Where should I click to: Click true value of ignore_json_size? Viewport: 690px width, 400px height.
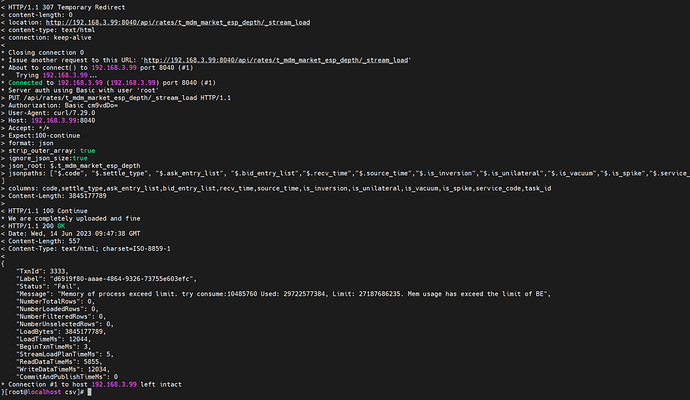tap(80, 158)
